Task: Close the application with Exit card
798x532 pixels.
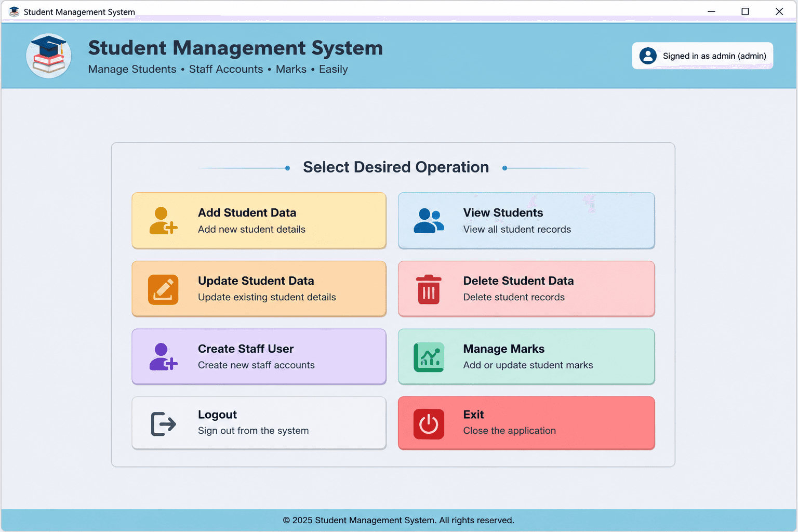Action: coord(526,423)
